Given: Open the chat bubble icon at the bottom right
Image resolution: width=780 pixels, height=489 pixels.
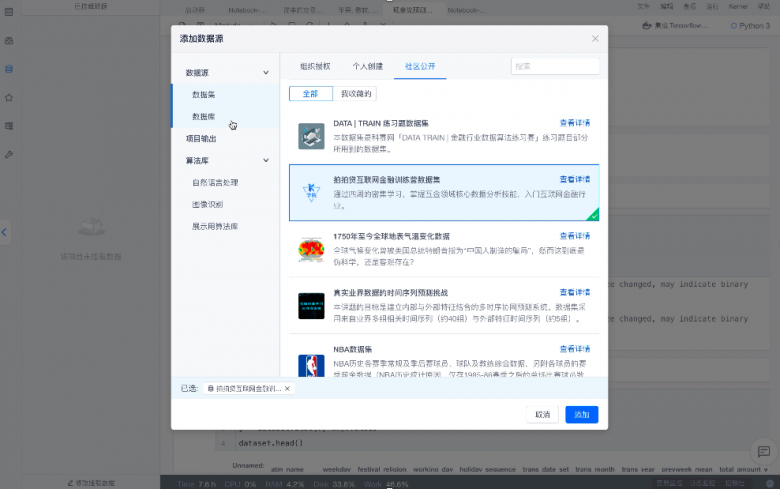Looking at the screenshot, I should [x=764, y=451].
